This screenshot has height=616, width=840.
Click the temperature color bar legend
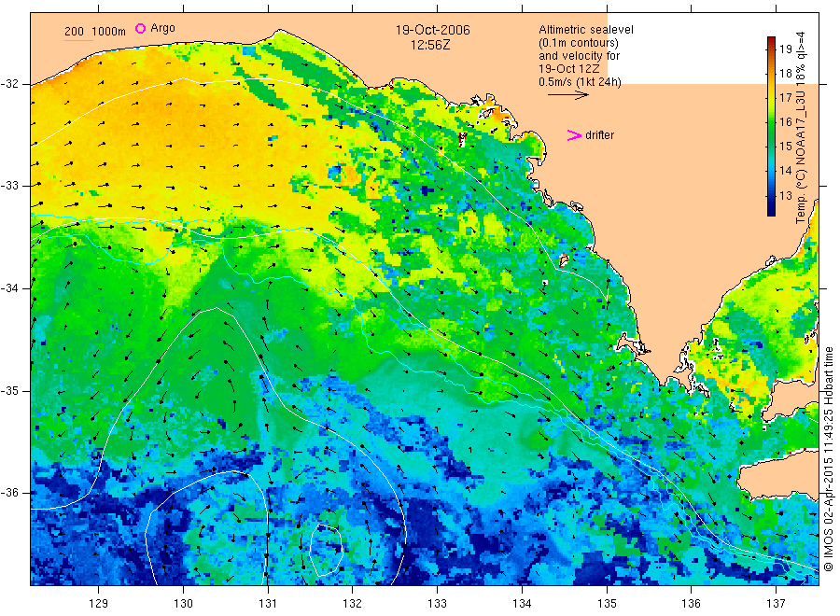click(x=772, y=126)
